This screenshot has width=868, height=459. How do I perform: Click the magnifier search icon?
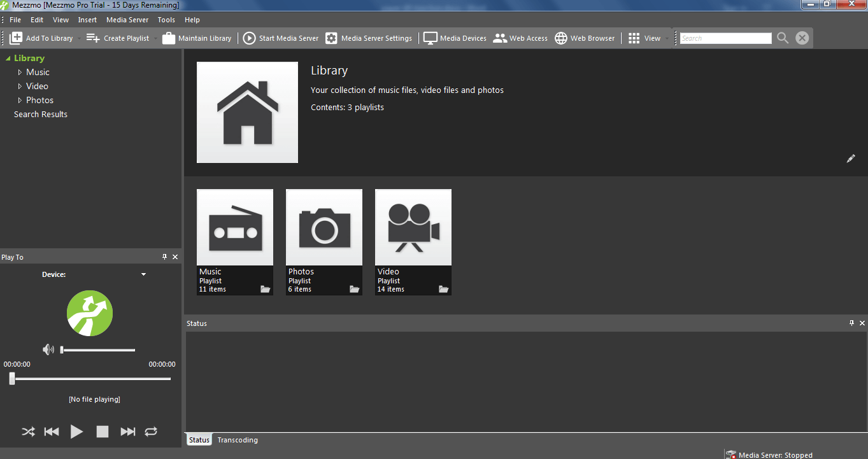click(783, 38)
